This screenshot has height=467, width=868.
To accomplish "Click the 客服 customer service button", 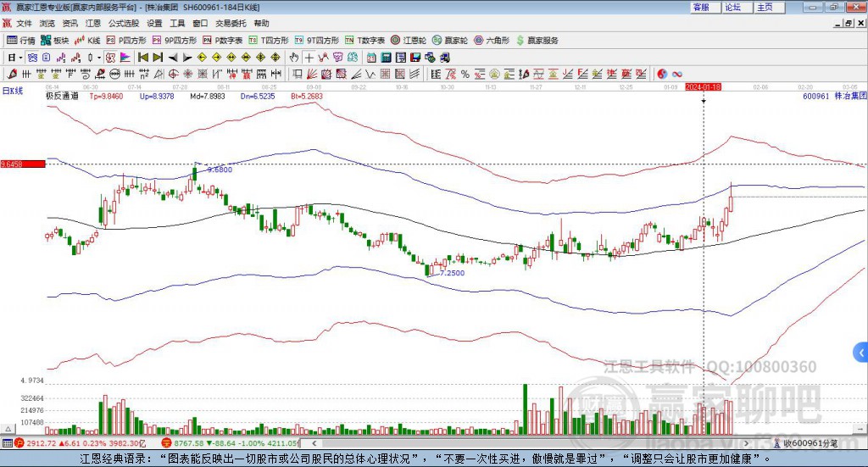I will (x=701, y=7).
